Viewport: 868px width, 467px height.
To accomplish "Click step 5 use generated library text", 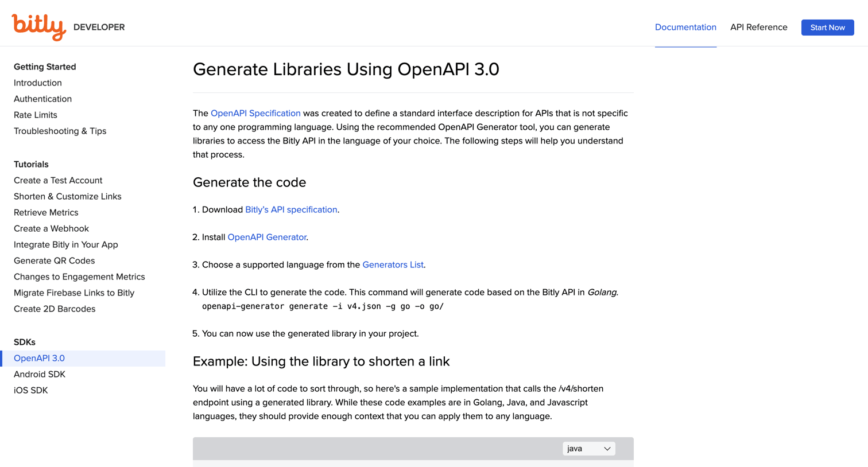I will [310, 333].
